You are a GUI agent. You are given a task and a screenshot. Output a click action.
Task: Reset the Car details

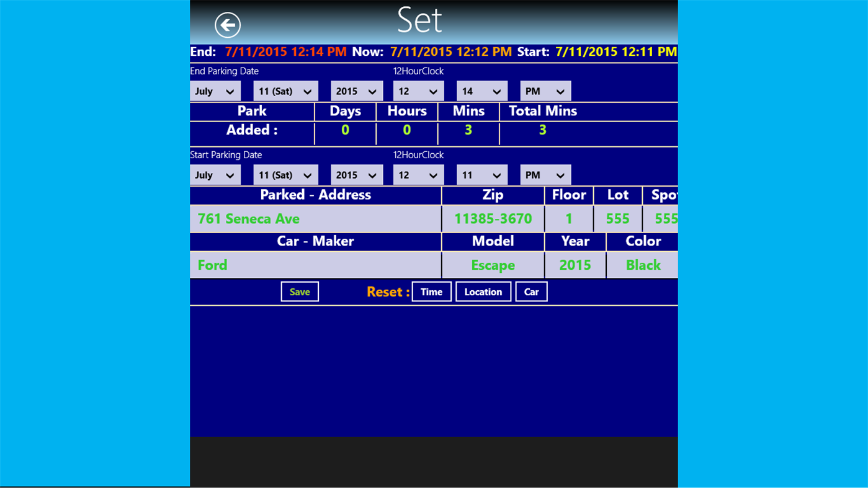coord(531,291)
